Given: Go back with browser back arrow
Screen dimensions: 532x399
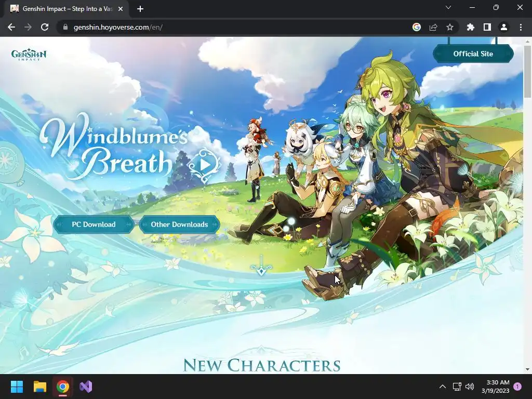Looking at the screenshot, I should 11,27.
